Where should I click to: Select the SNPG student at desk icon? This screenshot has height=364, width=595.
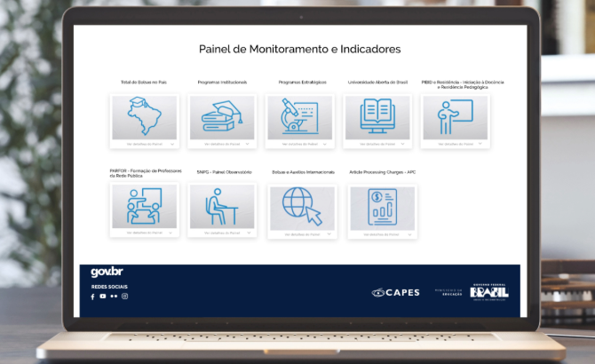pos(221,206)
